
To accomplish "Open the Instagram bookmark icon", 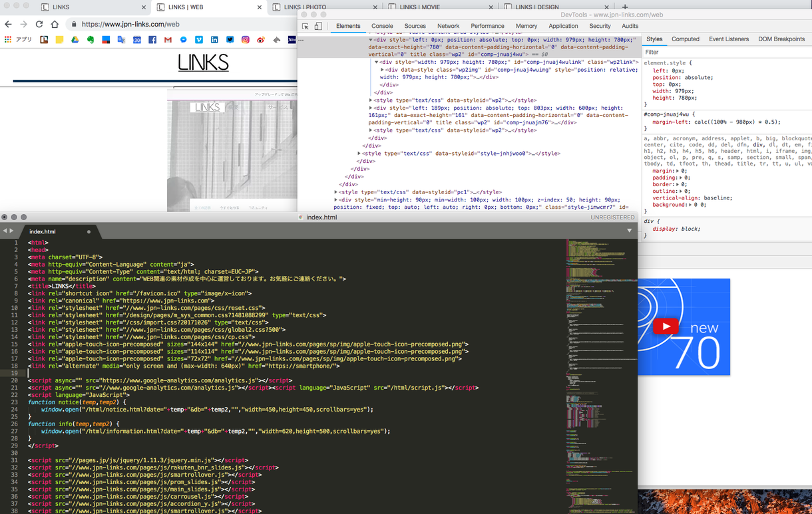I will point(246,40).
